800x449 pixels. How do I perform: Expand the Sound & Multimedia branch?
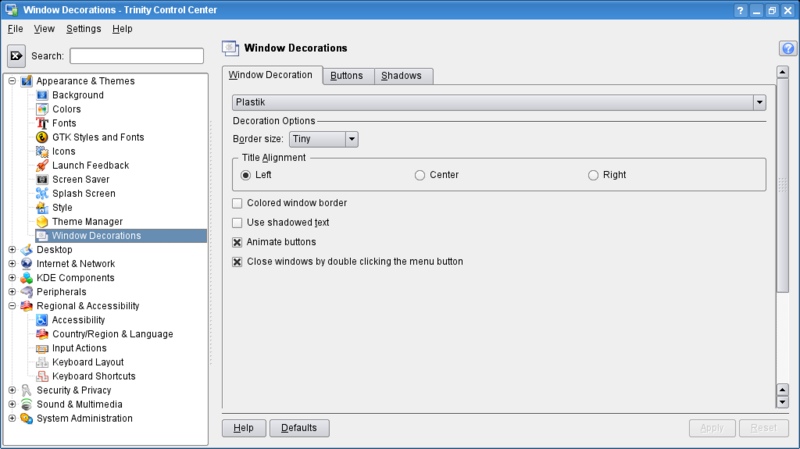click(x=12, y=404)
